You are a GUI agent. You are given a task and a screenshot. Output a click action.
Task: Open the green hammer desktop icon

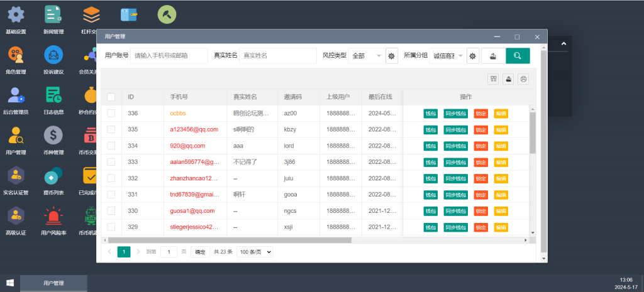(167, 15)
